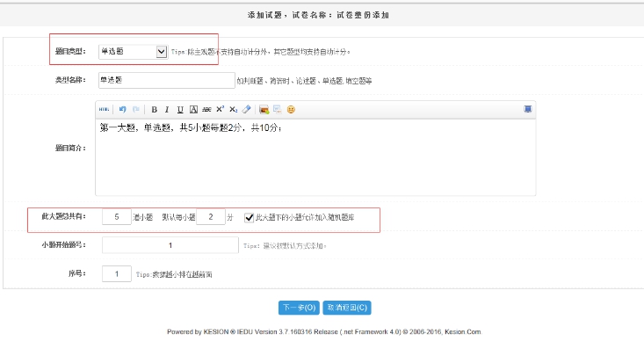
Task: Apply superscript formatting
Action: coord(221,110)
